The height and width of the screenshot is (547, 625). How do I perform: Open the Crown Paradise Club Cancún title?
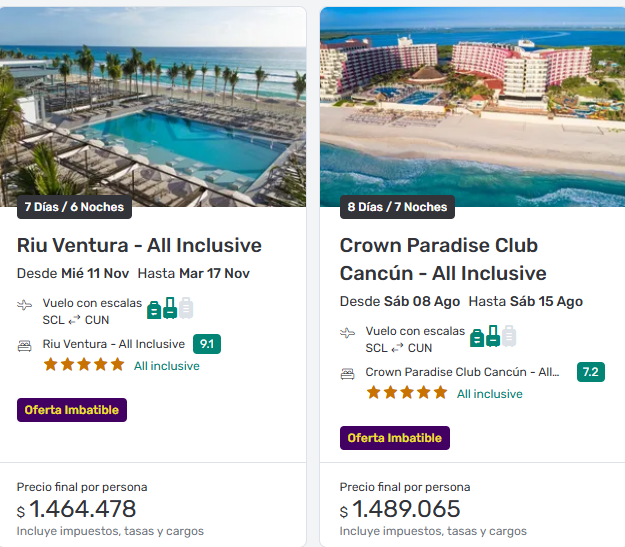pyautogui.click(x=443, y=259)
